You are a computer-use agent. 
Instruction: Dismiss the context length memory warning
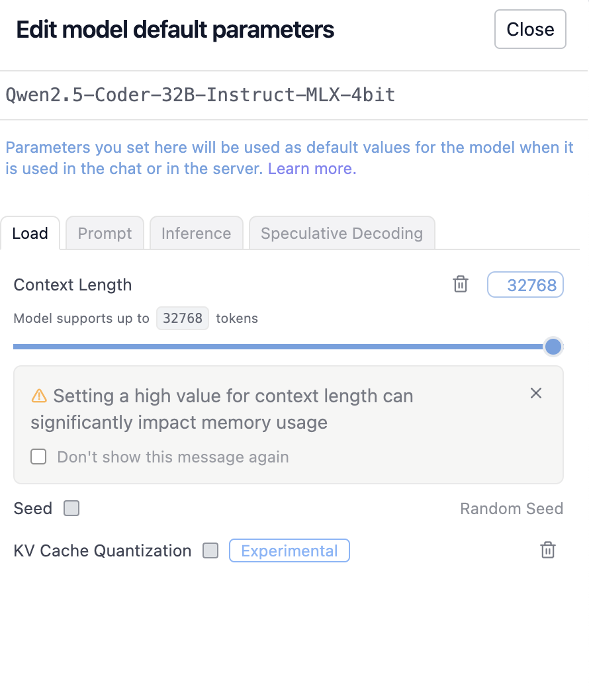pos(536,393)
